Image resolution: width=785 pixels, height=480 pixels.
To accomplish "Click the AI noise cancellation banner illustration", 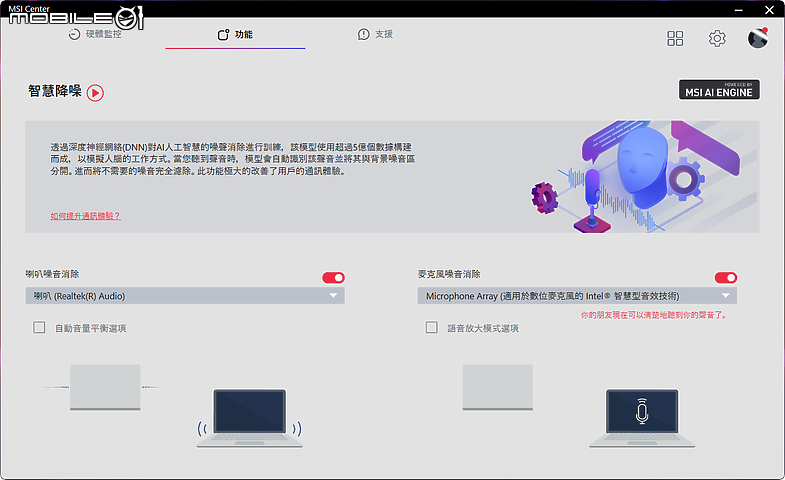I will pos(643,176).
